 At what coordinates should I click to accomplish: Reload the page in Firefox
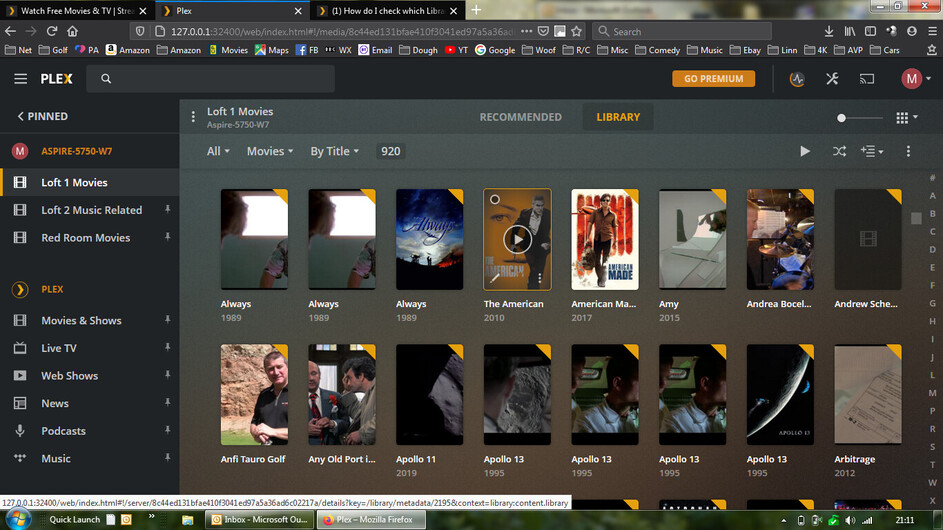pos(52,31)
